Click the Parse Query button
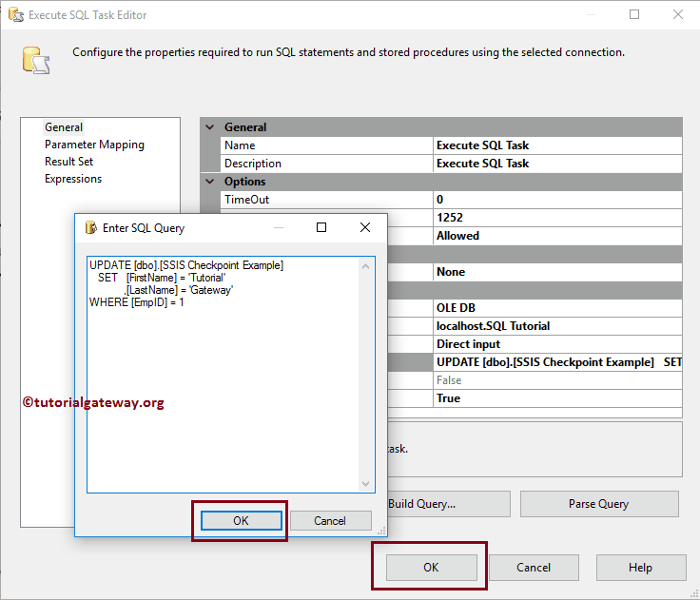This screenshot has width=700, height=600. (x=599, y=504)
